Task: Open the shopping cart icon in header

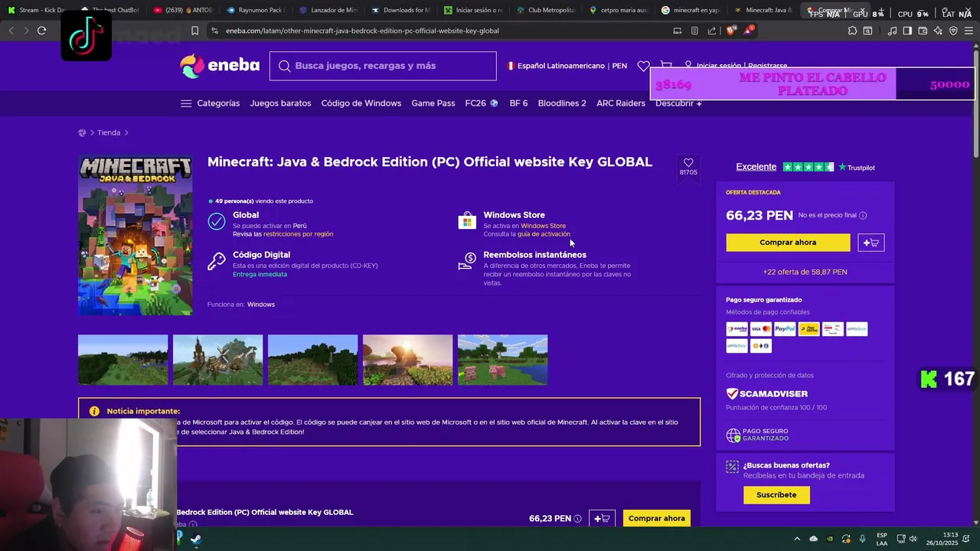Action: 666,66
